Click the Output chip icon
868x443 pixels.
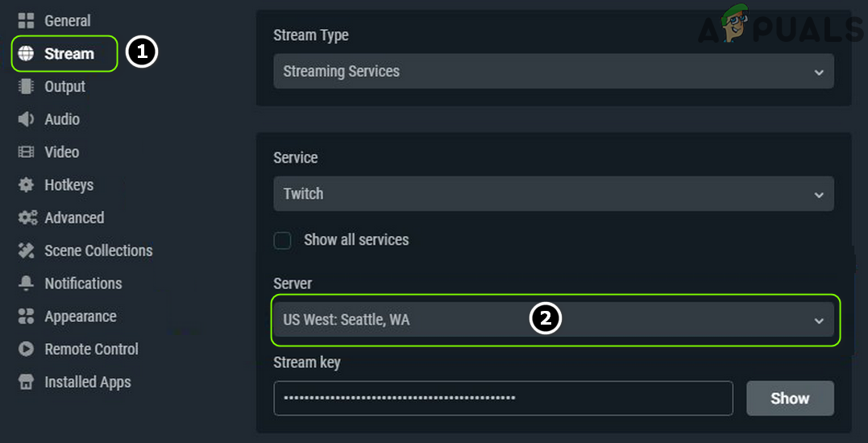coord(26,86)
